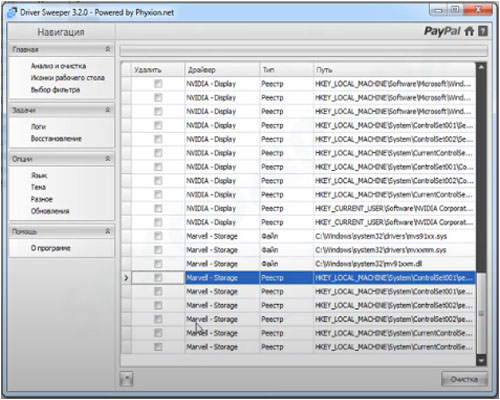This screenshot has width=500, height=400.
Task: Click Файл cell in the mvs91xx.sys row
Action: [x=286, y=236]
